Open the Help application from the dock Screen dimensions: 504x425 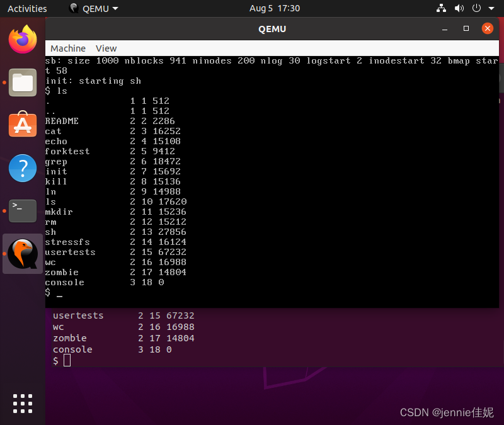(x=22, y=168)
